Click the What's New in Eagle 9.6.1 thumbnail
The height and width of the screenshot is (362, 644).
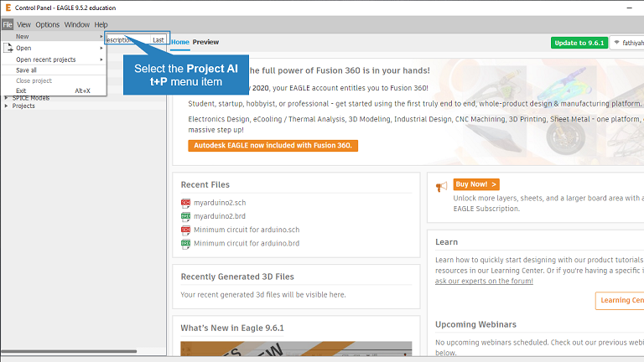(x=296, y=349)
